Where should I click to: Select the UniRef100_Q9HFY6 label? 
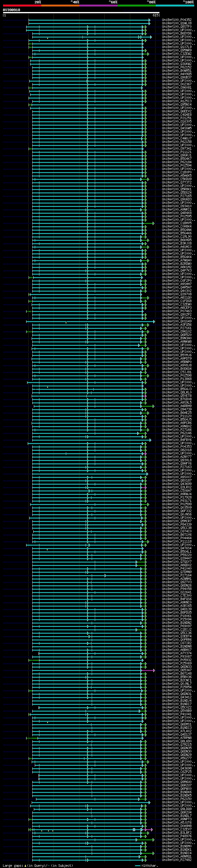(177, 464)
